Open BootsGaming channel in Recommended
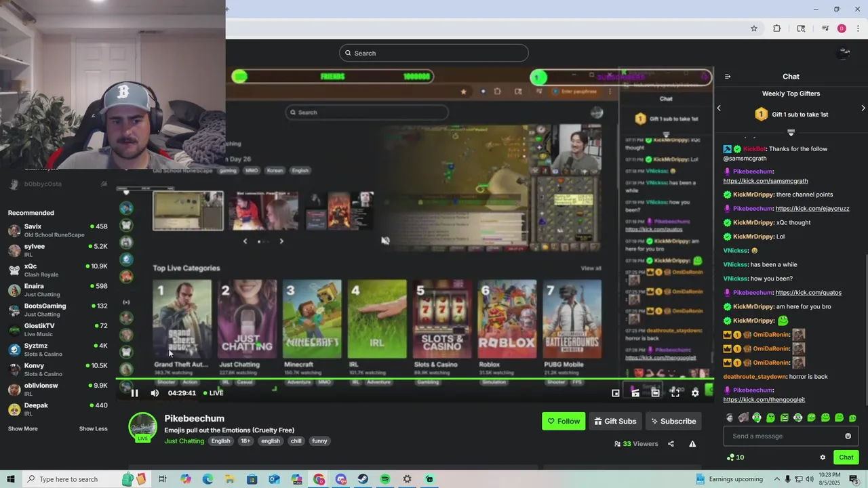 click(x=58, y=310)
